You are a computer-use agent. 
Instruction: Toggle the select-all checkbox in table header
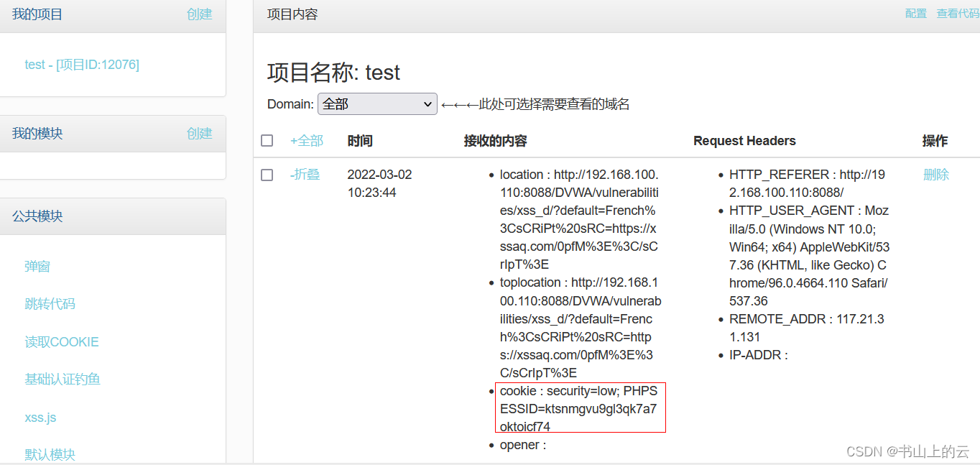tap(267, 141)
